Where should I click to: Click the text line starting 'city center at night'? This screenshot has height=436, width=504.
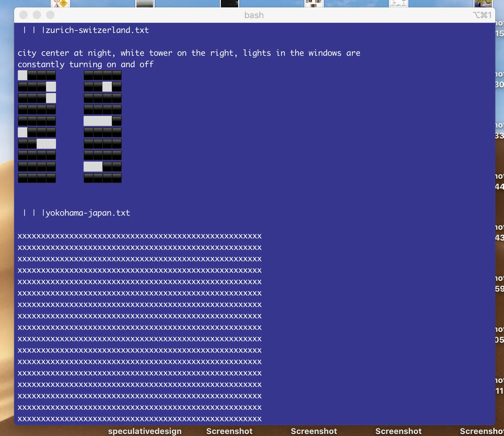coord(189,53)
